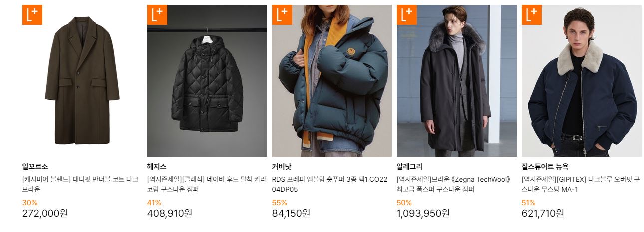644x232 pixels.
Task: Click the 84,150원 price
Action: tap(291, 213)
